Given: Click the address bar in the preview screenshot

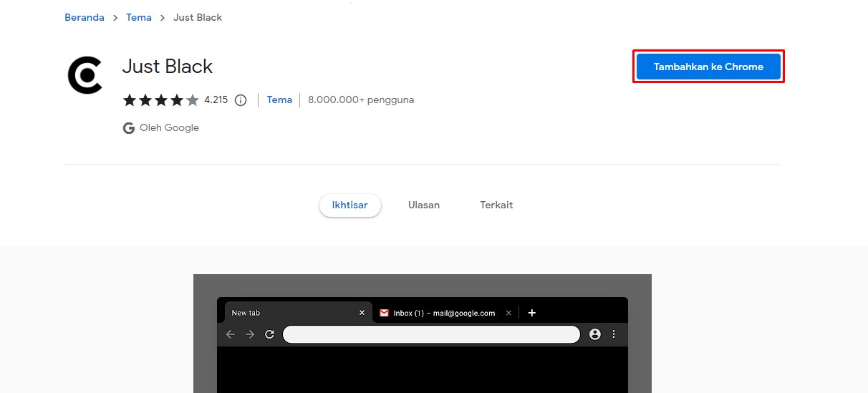Looking at the screenshot, I should [x=431, y=334].
